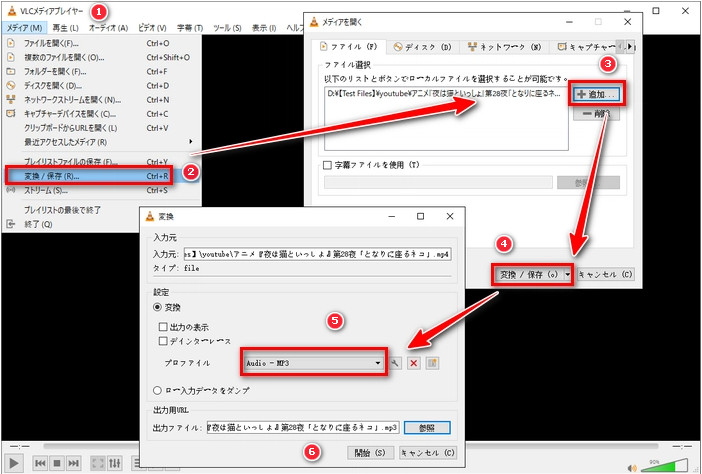Check the 出力の表示 checkbox

pyautogui.click(x=163, y=327)
